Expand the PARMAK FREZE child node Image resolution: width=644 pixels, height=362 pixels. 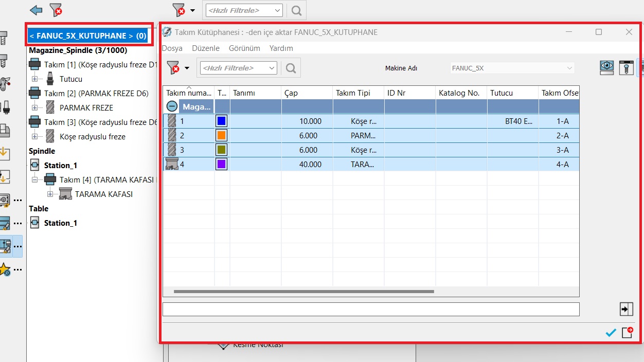point(35,108)
